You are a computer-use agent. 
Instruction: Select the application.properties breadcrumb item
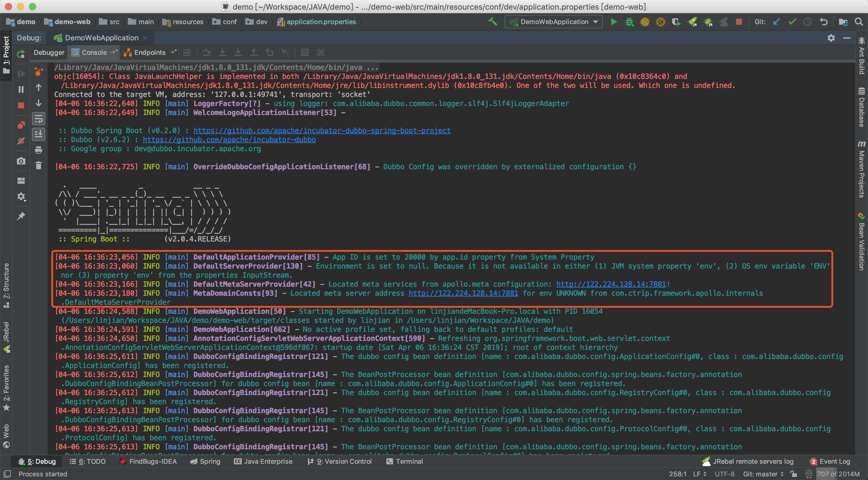(x=321, y=22)
